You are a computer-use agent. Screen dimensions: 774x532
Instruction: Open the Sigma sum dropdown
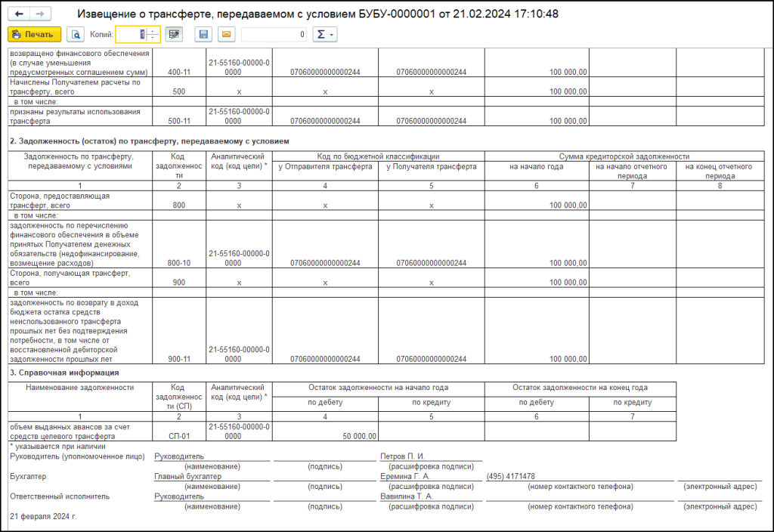325,34
